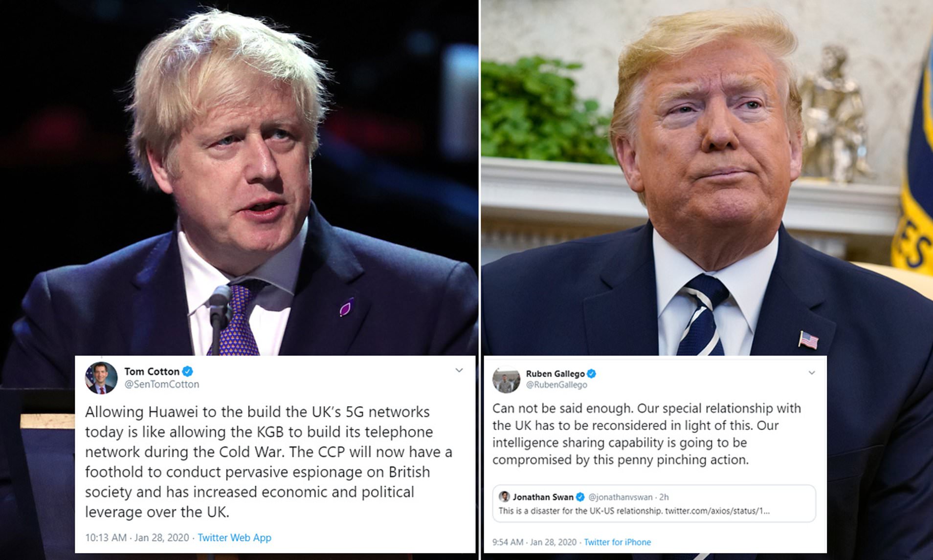Click the @jonathanvswan handle in the quoted tweet
933x560 pixels.
click(x=621, y=497)
